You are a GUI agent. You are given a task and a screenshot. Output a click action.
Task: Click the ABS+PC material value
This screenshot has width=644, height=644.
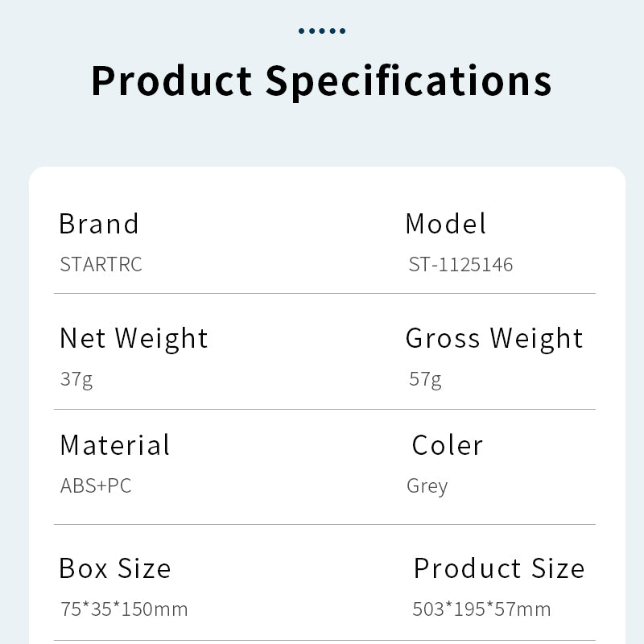96,485
